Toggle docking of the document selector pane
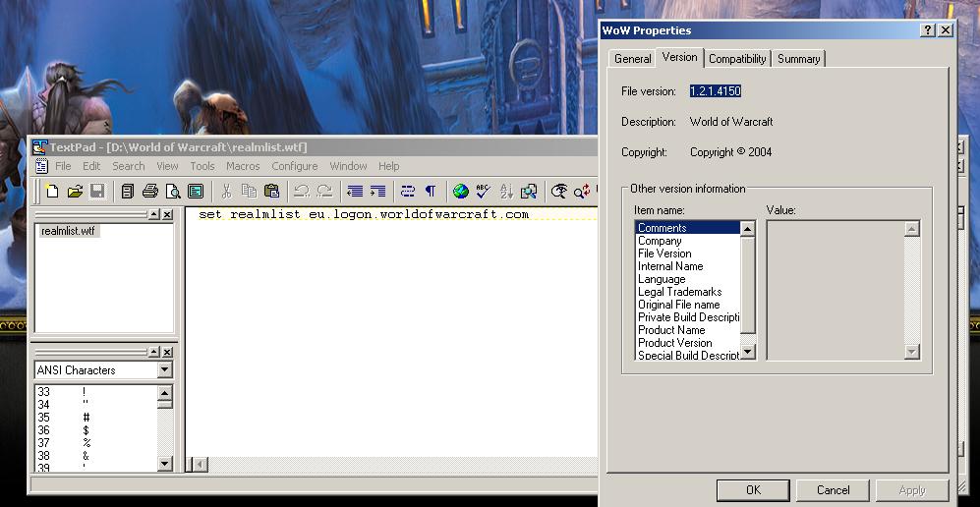 (154, 215)
